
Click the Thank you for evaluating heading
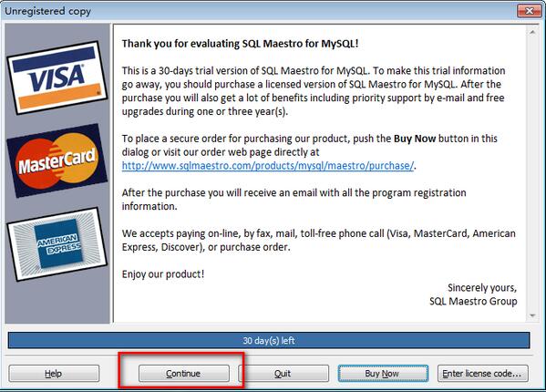pos(240,44)
